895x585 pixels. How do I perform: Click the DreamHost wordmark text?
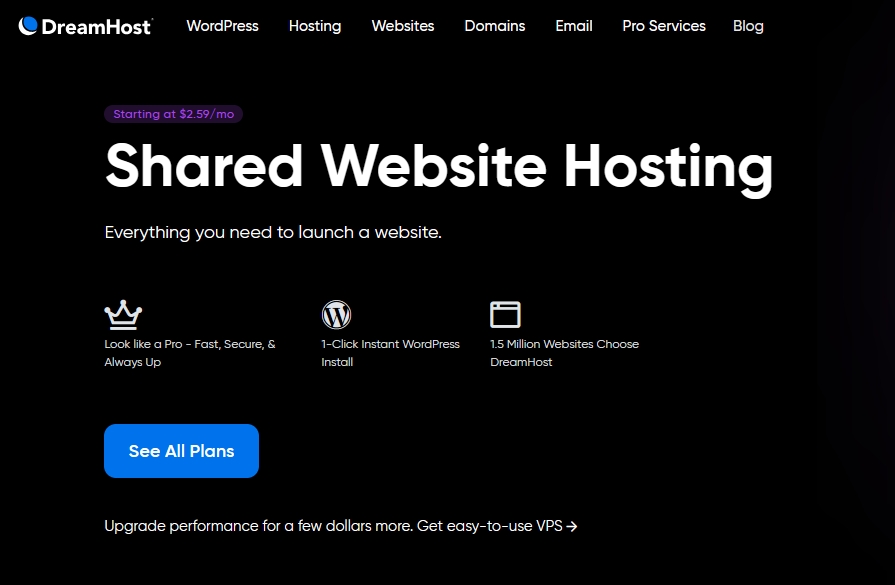coord(96,27)
